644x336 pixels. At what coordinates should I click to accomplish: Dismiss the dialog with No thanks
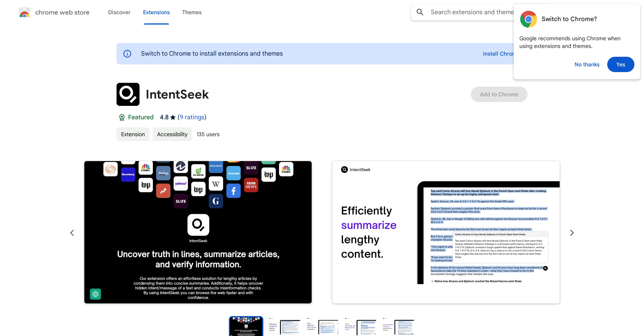(587, 64)
